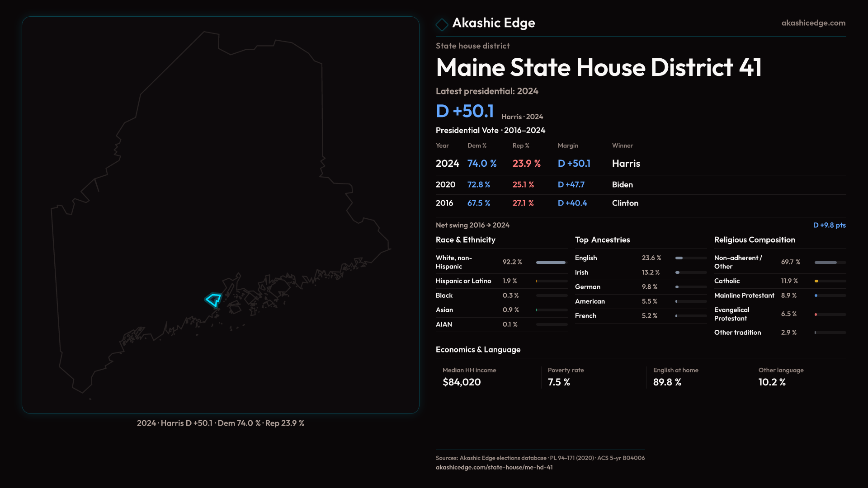The height and width of the screenshot is (488, 868).
Task: Select the 2020 Biden result row
Action: click(538, 185)
